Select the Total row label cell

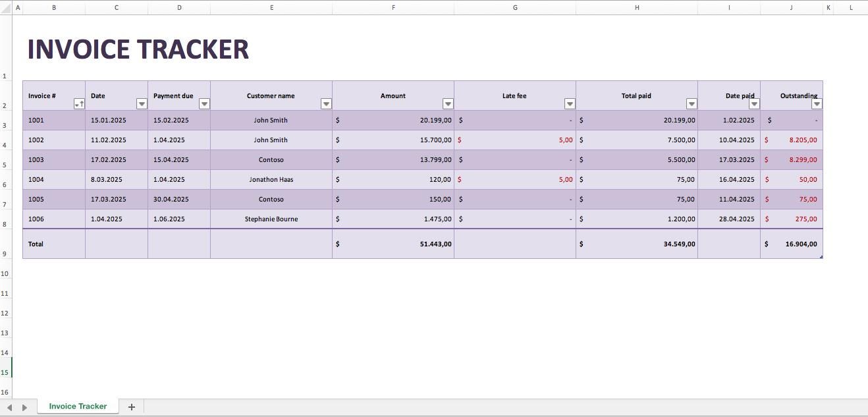tap(54, 244)
